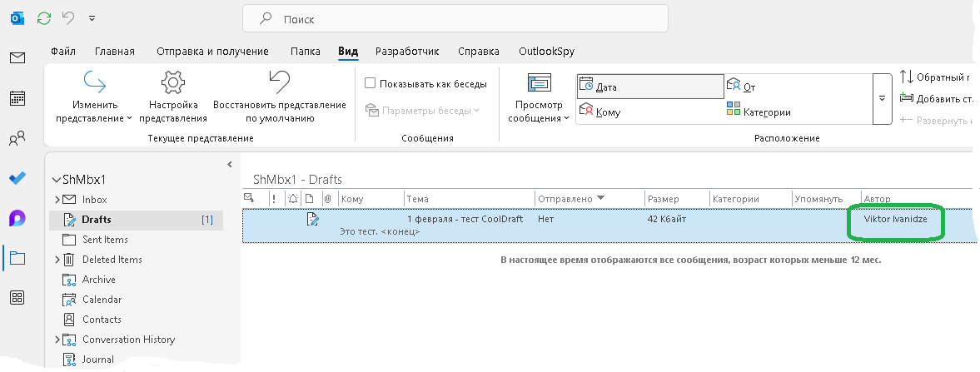Open Параметры беседы dropdown
The height and width of the screenshot is (372, 980).
pos(422,111)
